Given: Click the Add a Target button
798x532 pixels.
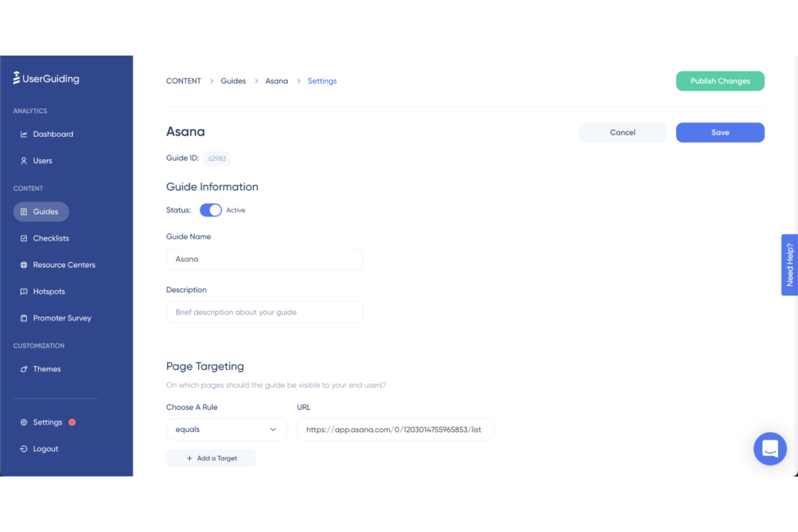Looking at the screenshot, I should pyautogui.click(x=211, y=458).
